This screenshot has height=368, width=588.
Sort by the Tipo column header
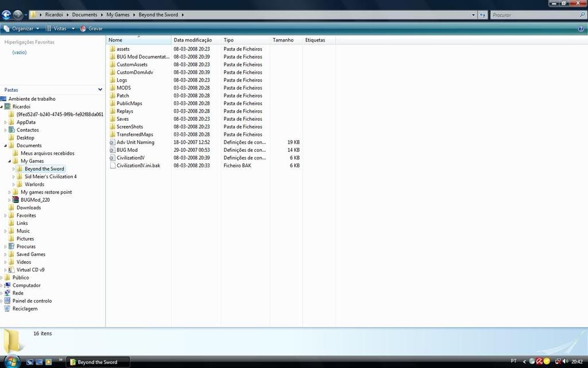(x=246, y=40)
